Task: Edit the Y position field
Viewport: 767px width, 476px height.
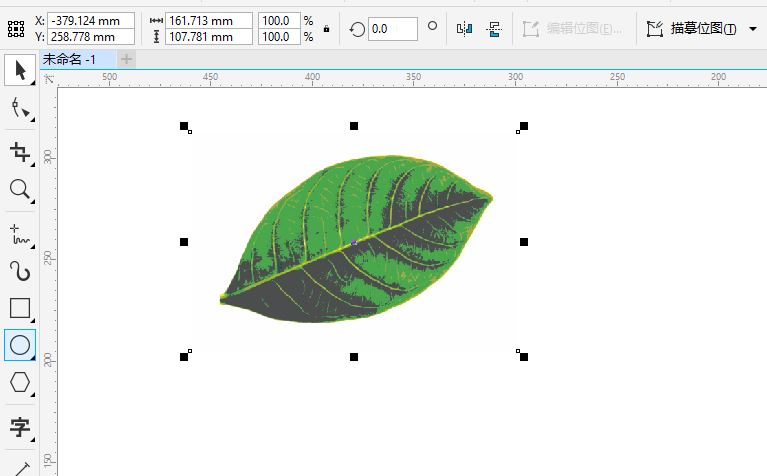Action: point(91,37)
